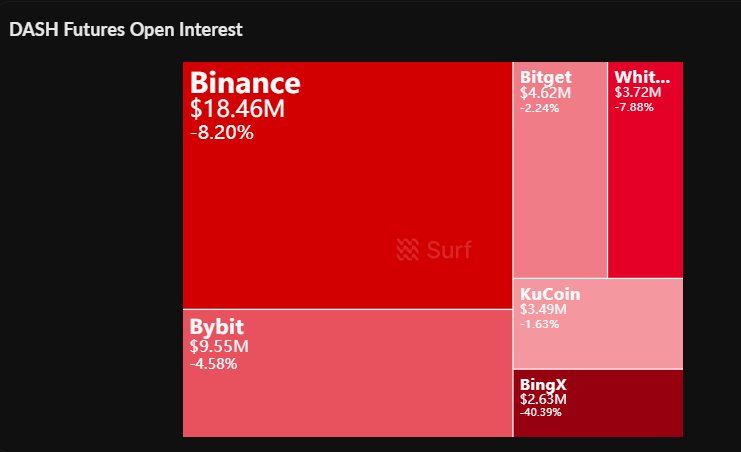Click the $3.72M open interest value
This screenshot has height=452, width=741.
click(x=638, y=92)
